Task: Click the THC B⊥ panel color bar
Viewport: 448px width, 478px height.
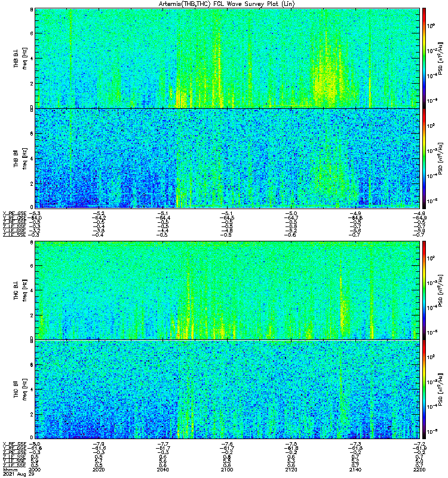Action: click(x=424, y=290)
